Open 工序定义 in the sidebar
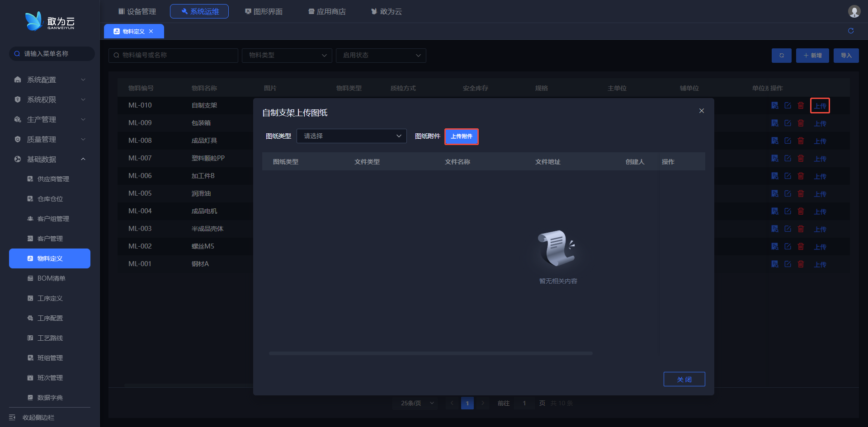 pos(50,298)
